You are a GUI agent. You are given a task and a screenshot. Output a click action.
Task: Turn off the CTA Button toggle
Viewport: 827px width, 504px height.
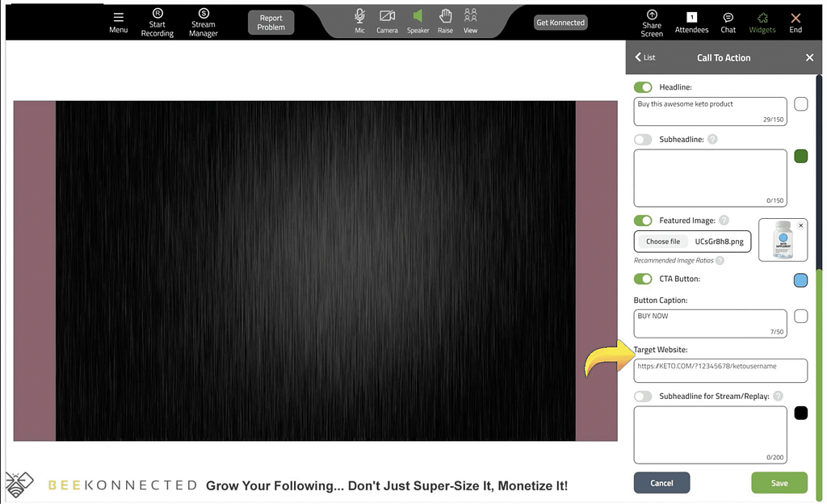click(643, 279)
